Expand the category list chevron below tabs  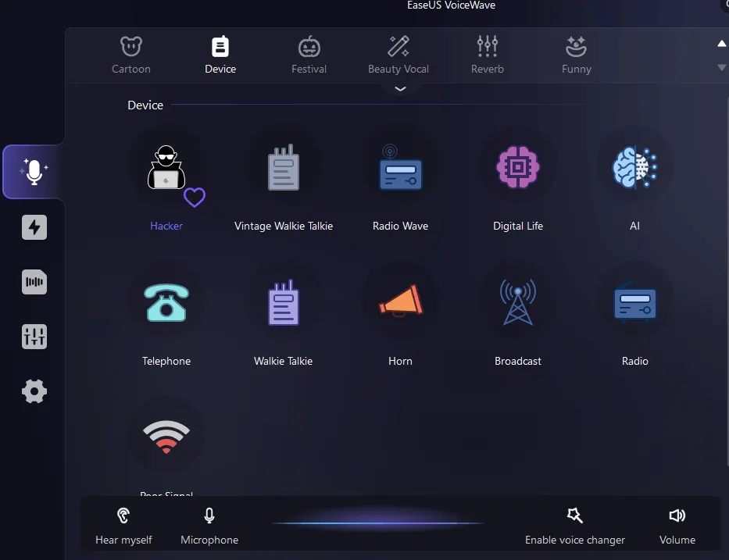pos(400,89)
